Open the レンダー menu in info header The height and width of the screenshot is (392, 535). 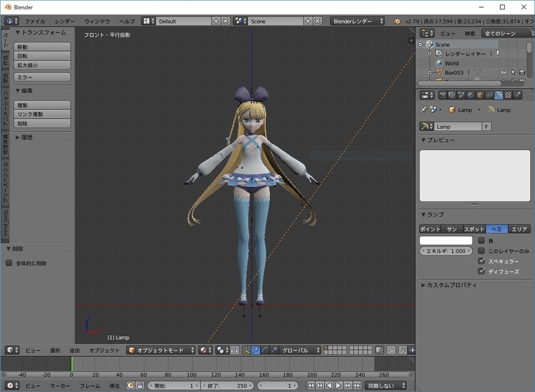65,21
